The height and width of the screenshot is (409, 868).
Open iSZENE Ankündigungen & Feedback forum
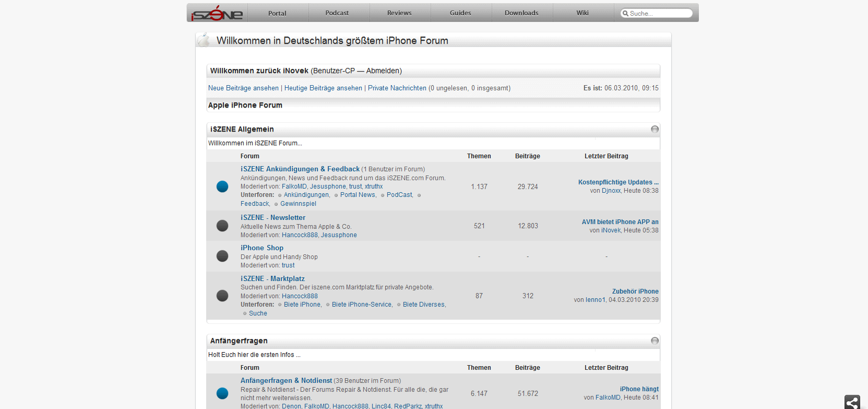tap(300, 169)
